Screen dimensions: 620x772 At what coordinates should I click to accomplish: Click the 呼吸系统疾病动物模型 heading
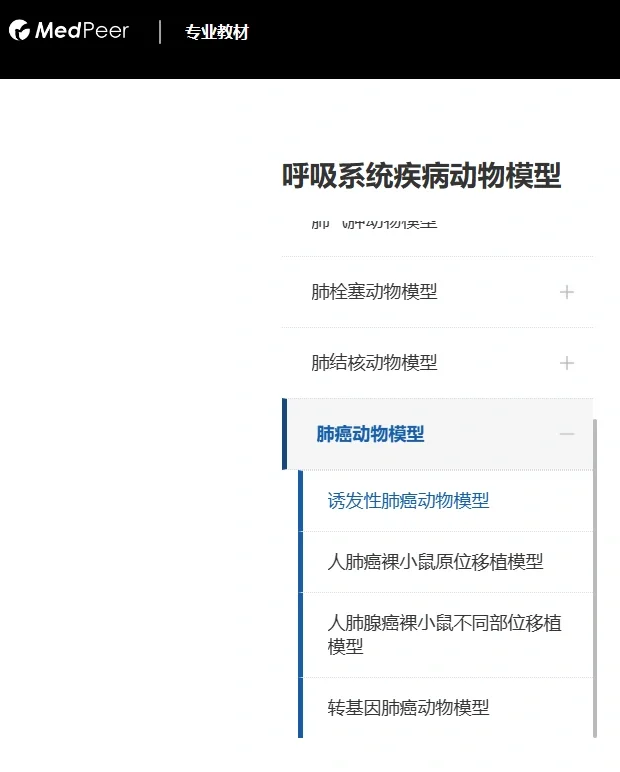422,175
